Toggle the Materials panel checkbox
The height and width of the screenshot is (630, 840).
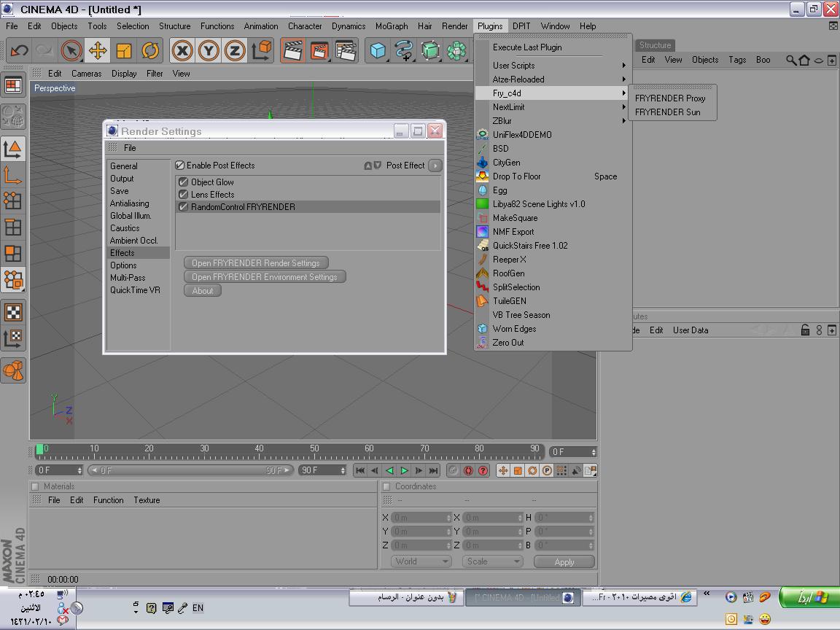[35, 486]
